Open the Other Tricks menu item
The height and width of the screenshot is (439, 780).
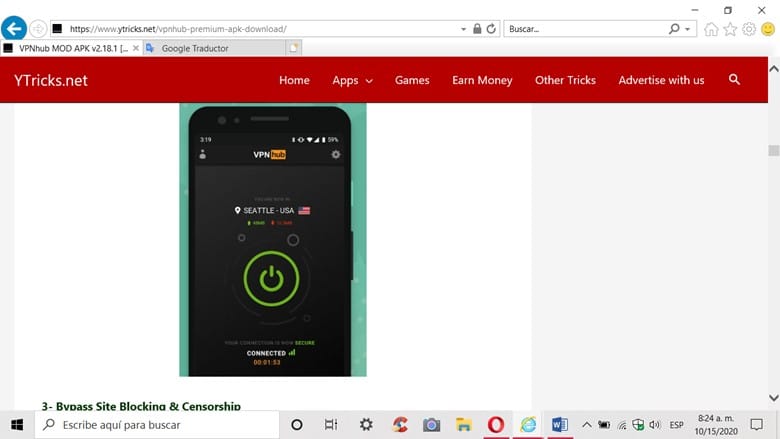click(x=565, y=80)
